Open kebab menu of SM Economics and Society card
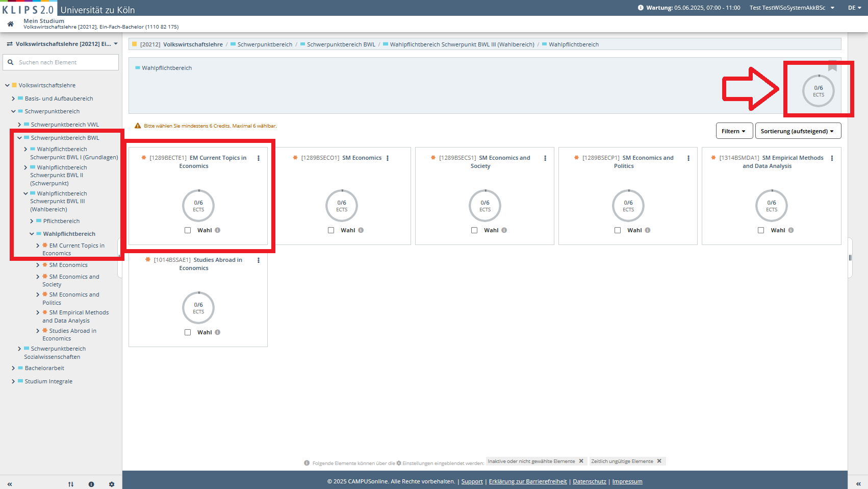Screen dimensions: 868x489 [x=545, y=158]
